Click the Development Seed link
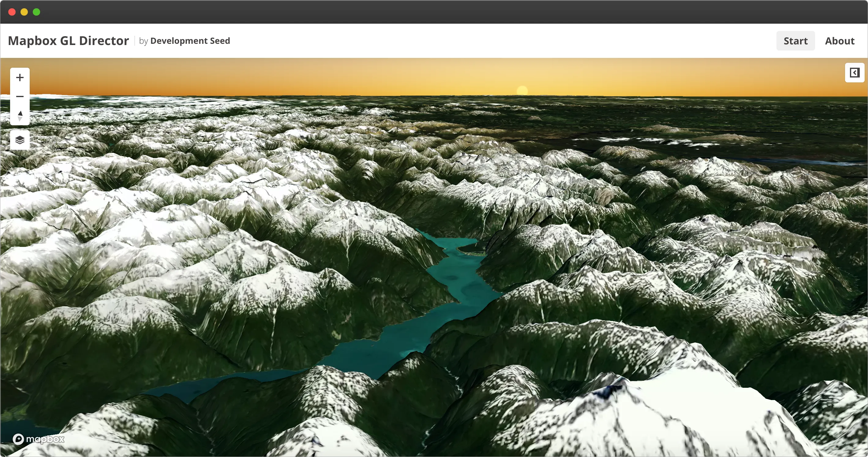Image resolution: width=868 pixels, height=457 pixels. [190, 41]
